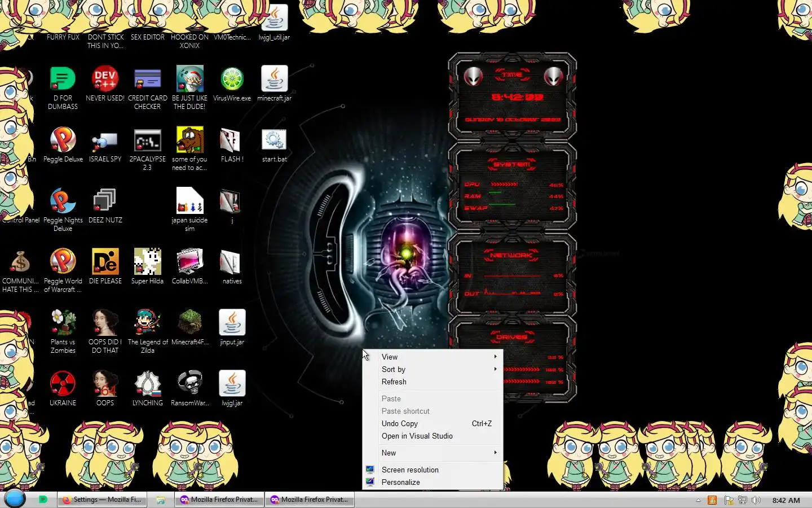Image resolution: width=812 pixels, height=508 pixels.
Task: Open the CREDIT CARD CHECKER desktop icon
Action: (148, 79)
